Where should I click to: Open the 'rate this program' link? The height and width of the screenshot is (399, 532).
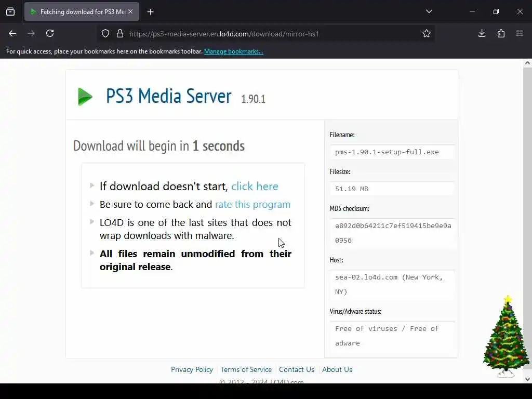(253, 204)
